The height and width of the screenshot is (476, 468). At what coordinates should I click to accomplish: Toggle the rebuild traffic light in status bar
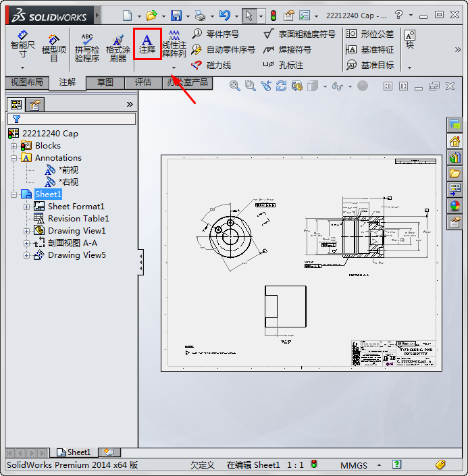[313, 465]
